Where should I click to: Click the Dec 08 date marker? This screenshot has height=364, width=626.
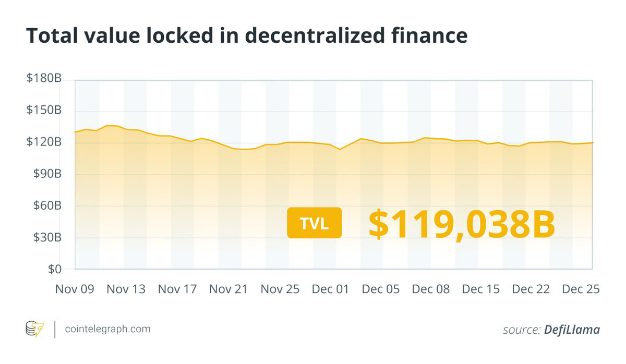pos(430,289)
